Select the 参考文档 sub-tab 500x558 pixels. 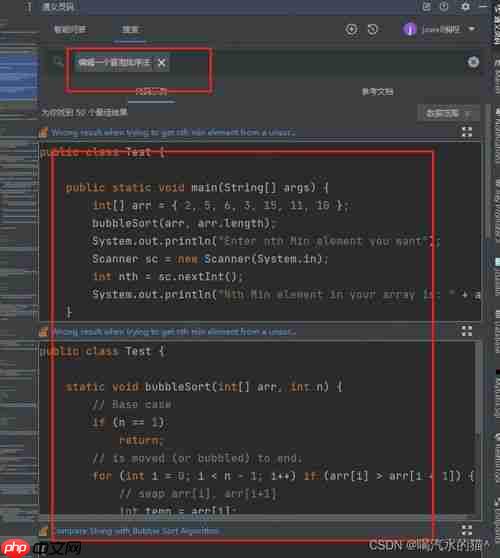pos(378,92)
